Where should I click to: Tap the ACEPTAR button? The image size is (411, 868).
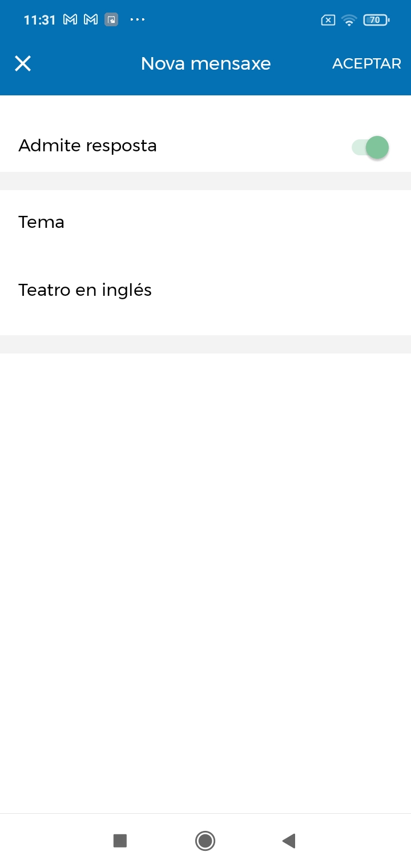366,63
